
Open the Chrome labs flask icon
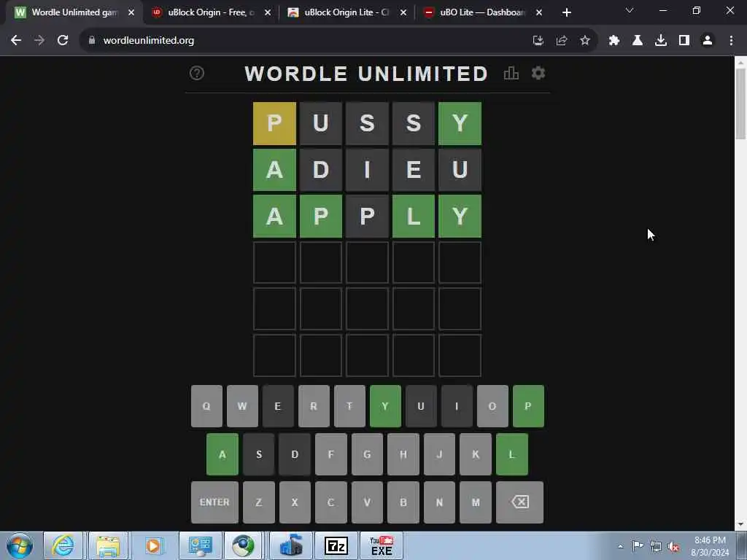click(x=638, y=41)
